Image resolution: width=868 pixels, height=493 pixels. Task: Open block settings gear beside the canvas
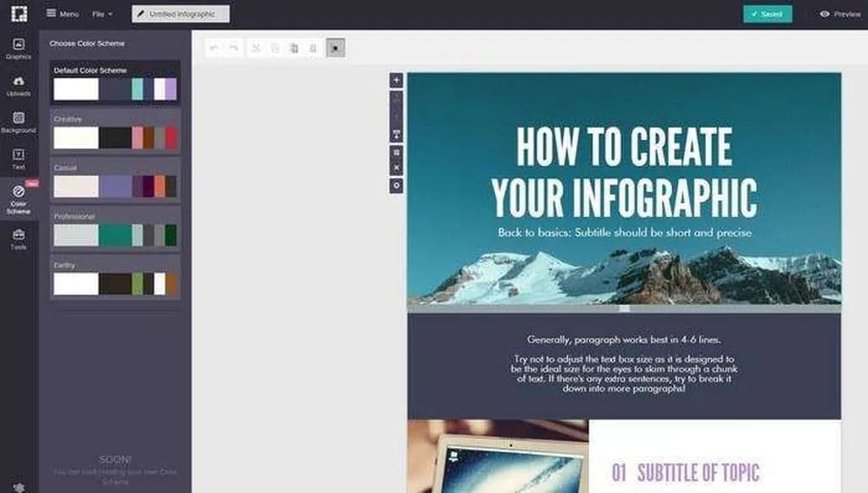396,186
